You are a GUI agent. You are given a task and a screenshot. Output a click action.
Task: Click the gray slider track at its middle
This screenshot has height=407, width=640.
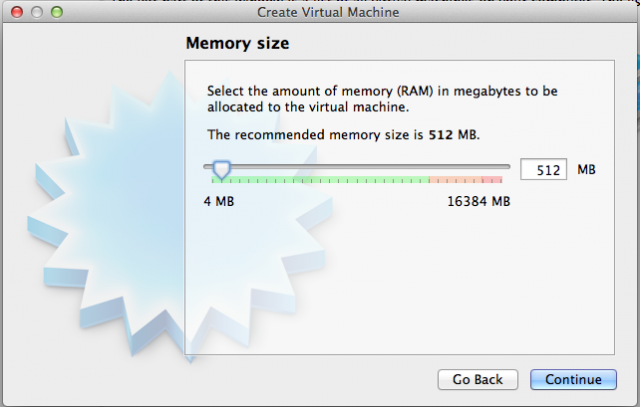[357, 167]
